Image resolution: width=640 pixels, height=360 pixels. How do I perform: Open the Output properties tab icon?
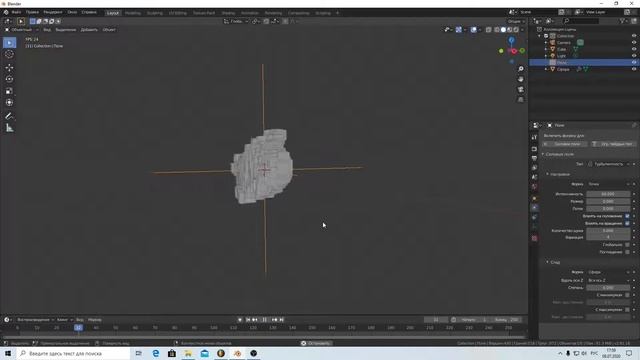point(534,158)
